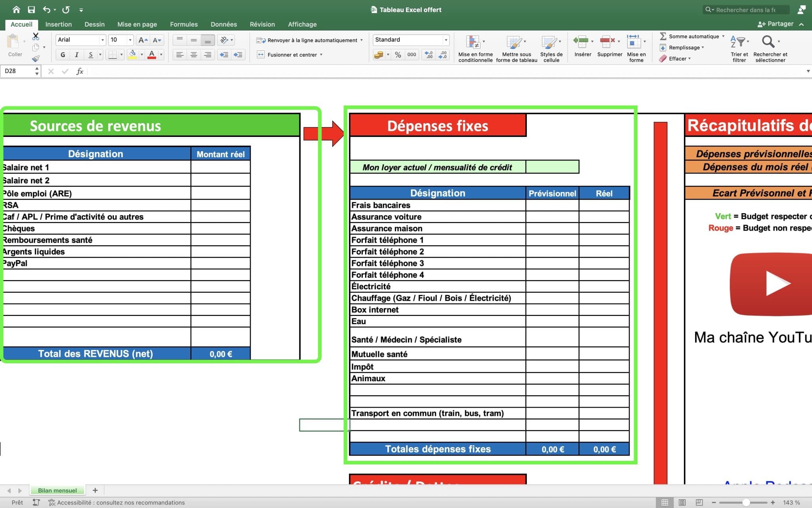The width and height of the screenshot is (812, 508).
Task: Toggle italic formatting (I)
Action: pos(77,55)
